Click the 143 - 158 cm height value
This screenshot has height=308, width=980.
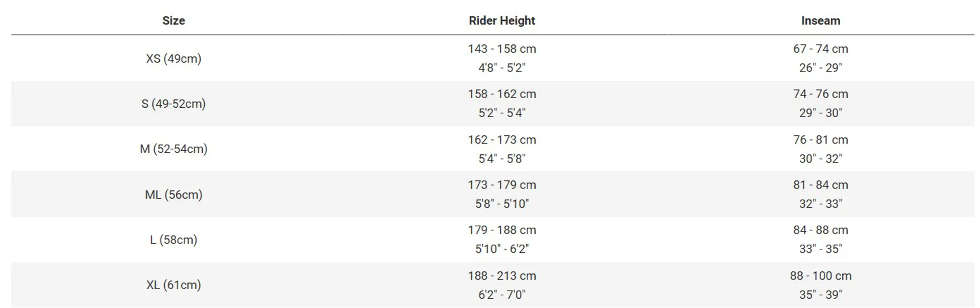(x=502, y=49)
